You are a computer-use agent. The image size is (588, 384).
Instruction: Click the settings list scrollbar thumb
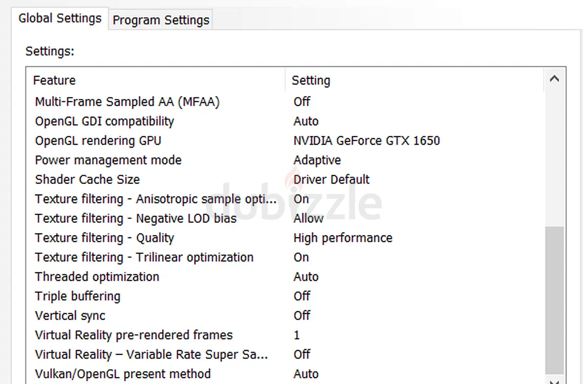point(554,300)
